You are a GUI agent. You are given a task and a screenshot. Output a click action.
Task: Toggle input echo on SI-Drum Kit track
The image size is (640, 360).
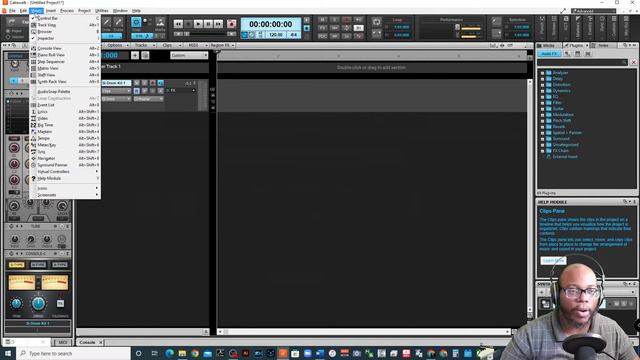pyautogui.click(x=160, y=83)
